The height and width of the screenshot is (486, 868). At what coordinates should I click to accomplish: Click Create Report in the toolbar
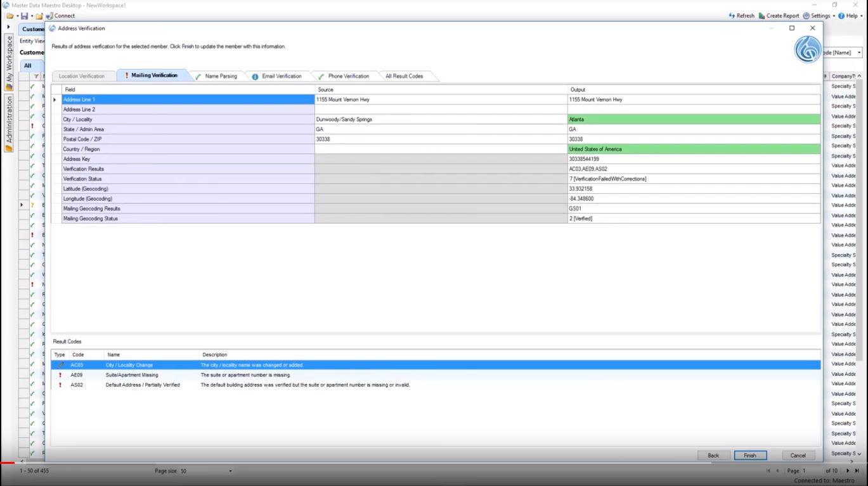(779, 16)
